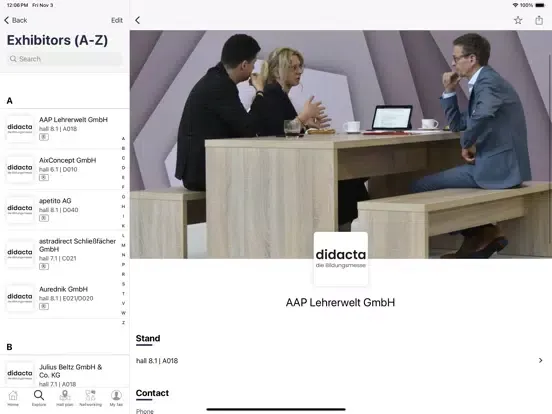
Task: Open the share sheet icon
Action: coord(539,20)
